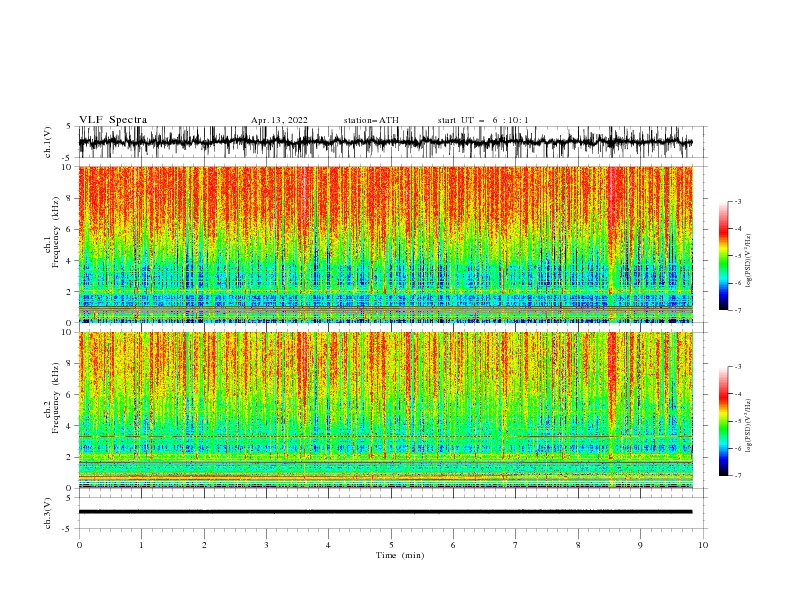Viewport: 792px width, 612px height.
Task: Click the ch.1 PSD color scale bar
Action: 723,256
